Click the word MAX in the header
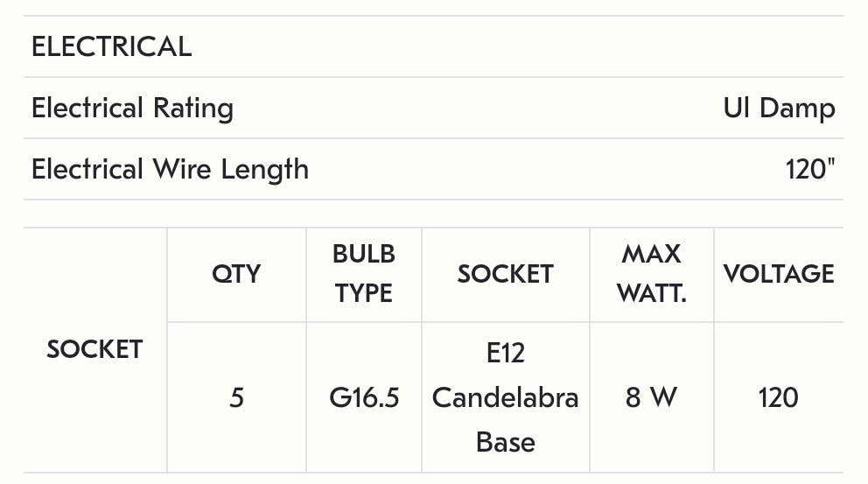The width and height of the screenshot is (868, 484). [x=651, y=255]
